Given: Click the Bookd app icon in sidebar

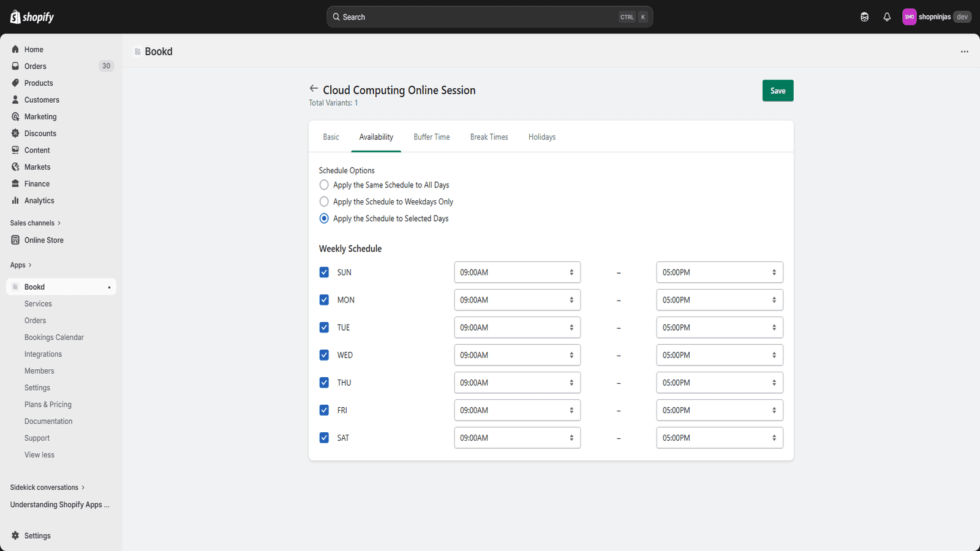Looking at the screenshot, I should 15,287.
